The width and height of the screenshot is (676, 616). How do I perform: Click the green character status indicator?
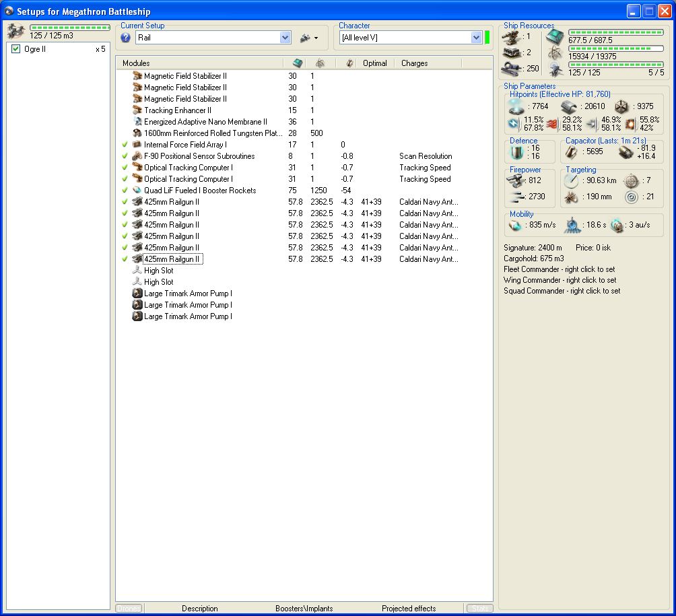[487, 38]
